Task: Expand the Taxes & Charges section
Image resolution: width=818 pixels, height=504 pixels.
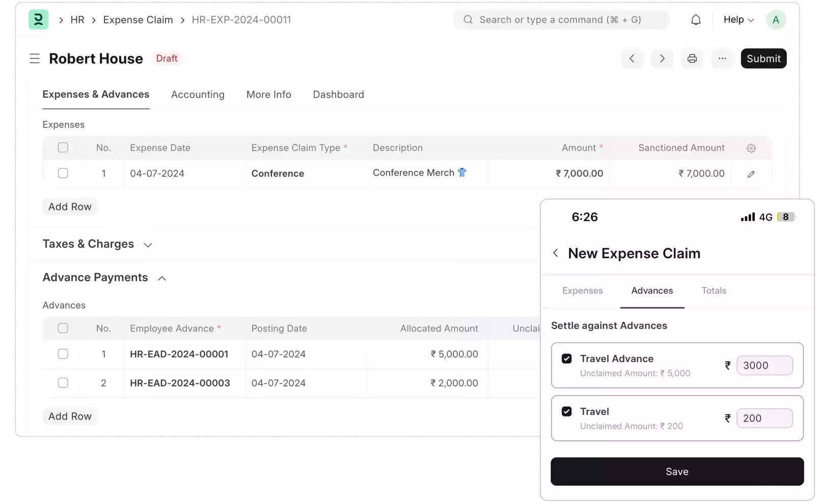Action: click(147, 244)
